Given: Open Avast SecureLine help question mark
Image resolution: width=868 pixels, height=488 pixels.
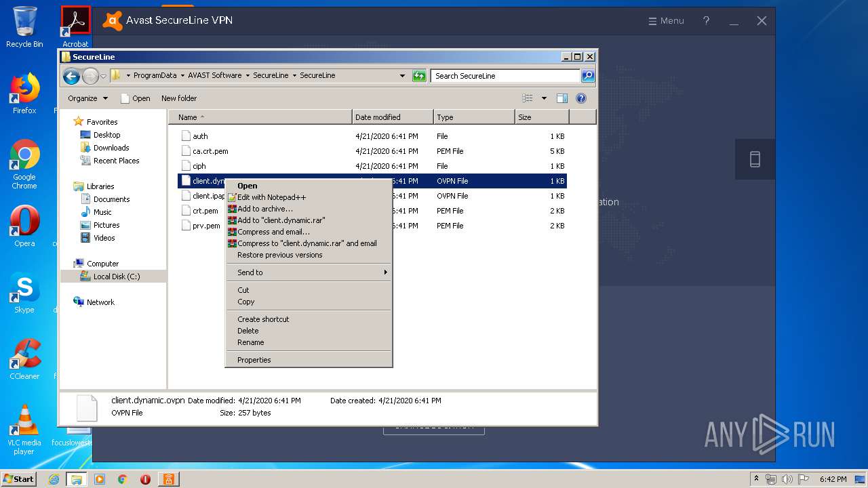Looking at the screenshot, I should pyautogui.click(x=706, y=21).
